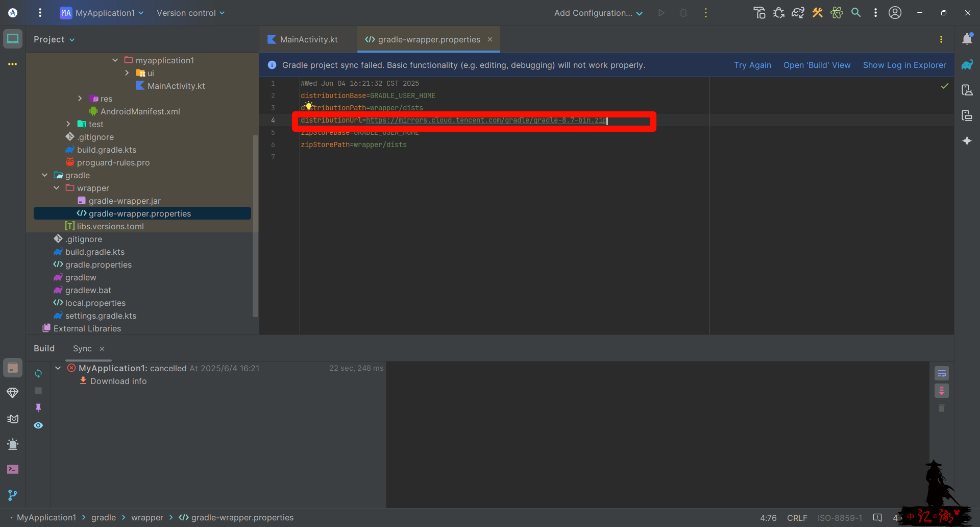
Task: Click Open 'Build' View link
Action: pyautogui.click(x=817, y=65)
